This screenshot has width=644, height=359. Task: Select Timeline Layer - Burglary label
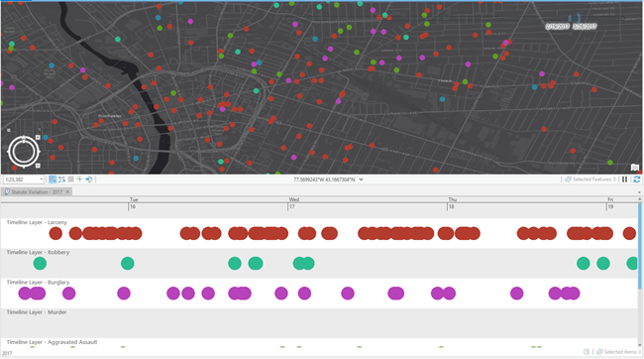point(38,283)
